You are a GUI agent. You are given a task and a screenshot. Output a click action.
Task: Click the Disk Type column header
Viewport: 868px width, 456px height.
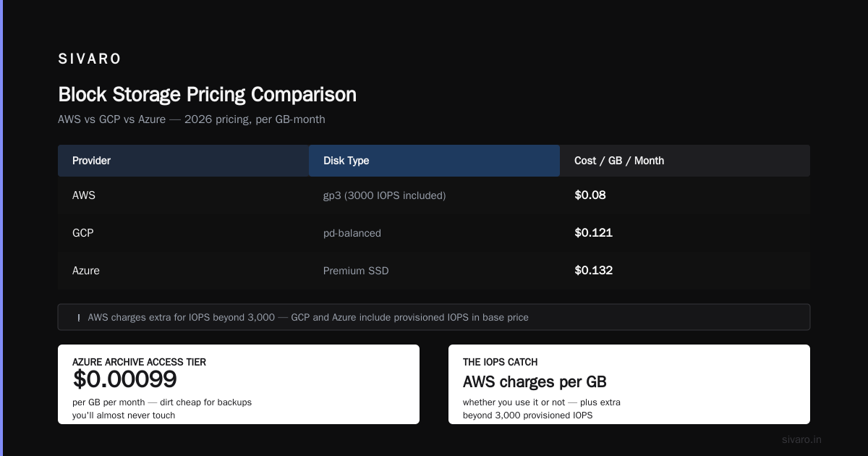tap(434, 161)
